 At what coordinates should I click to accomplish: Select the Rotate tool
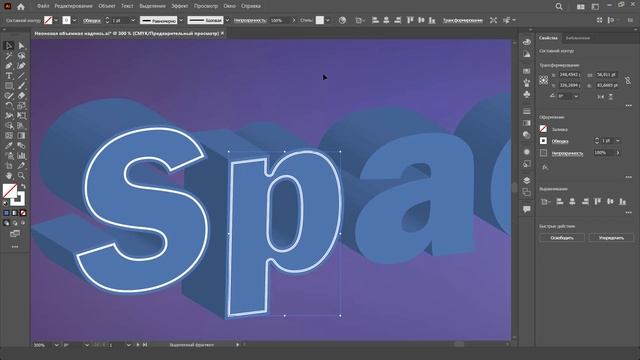pyautogui.click(x=9, y=106)
